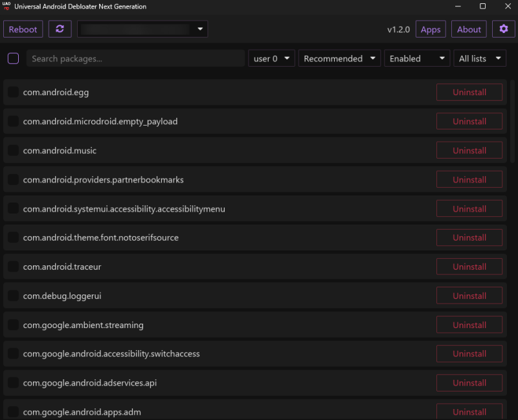Open the All lists dropdown
The width and height of the screenshot is (518, 420).
(480, 58)
